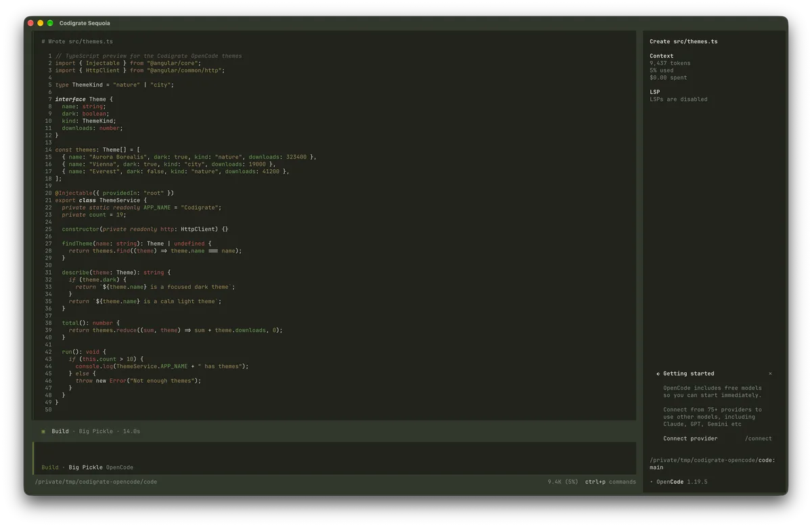
Task: Click the bullet before OpenCode 1.19.5
Action: pyautogui.click(x=652, y=482)
